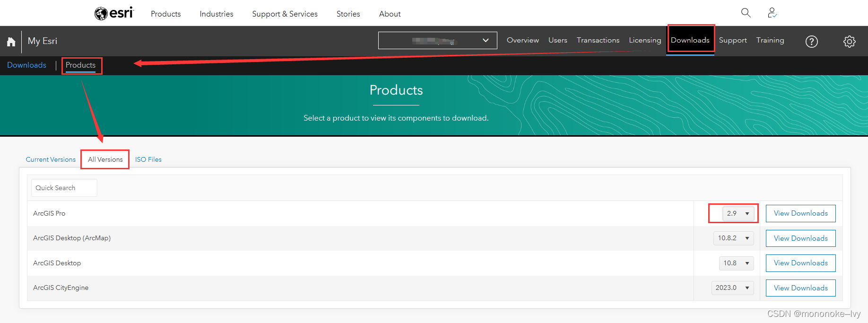The height and width of the screenshot is (323, 868).
Task: Expand the organization selector dropdown
Action: (437, 40)
